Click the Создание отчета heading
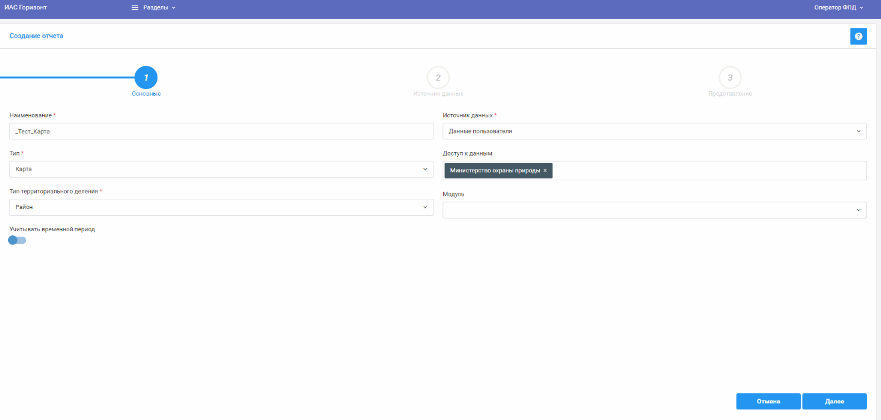Image resolution: width=881 pixels, height=420 pixels. coord(36,36)
